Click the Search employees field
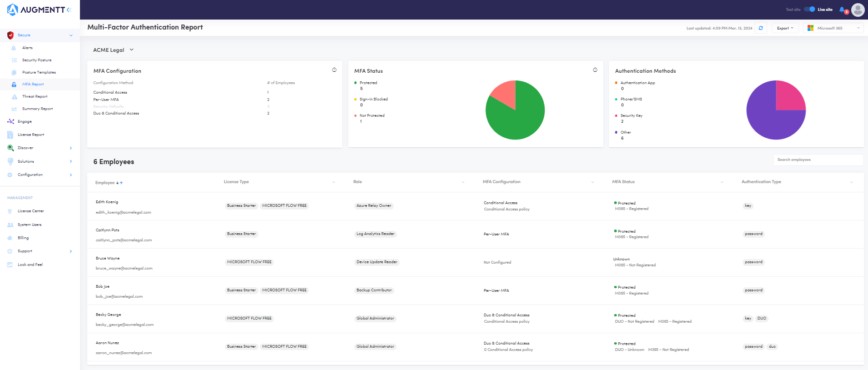 pyautogui.click(x=818, y=160)
